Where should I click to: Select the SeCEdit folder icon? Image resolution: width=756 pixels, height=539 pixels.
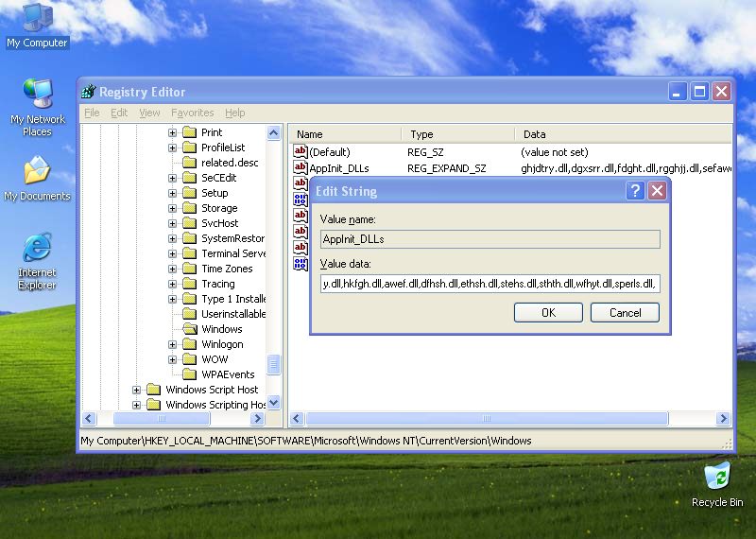tap(190, 178)
